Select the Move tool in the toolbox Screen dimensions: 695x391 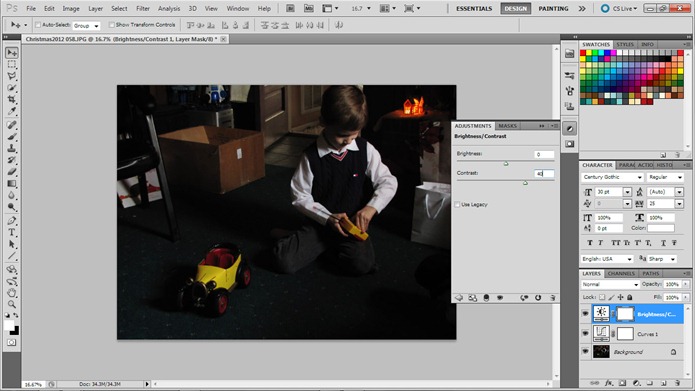tap(12, 53)
